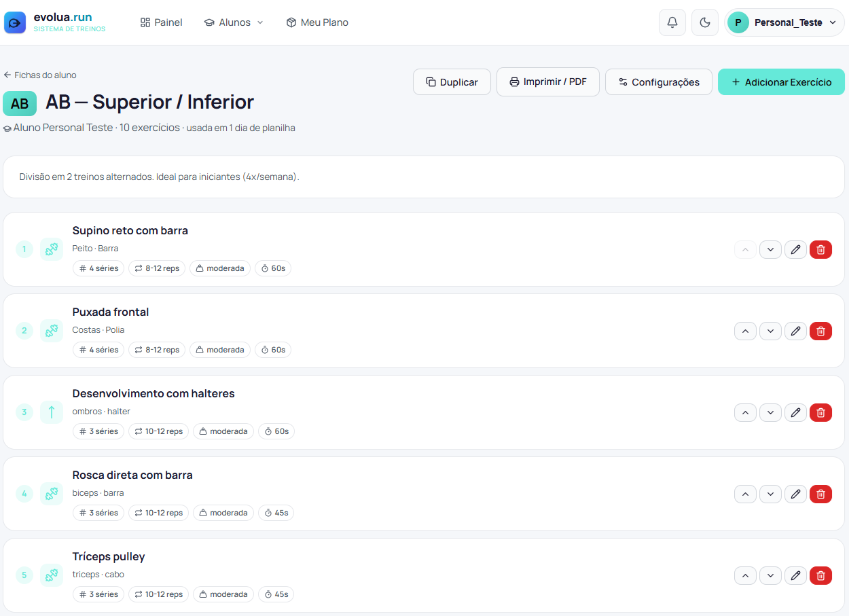Viewport: 849px width, 616px height.
Task: Click the Duplicar button
Action: point(452,81)
